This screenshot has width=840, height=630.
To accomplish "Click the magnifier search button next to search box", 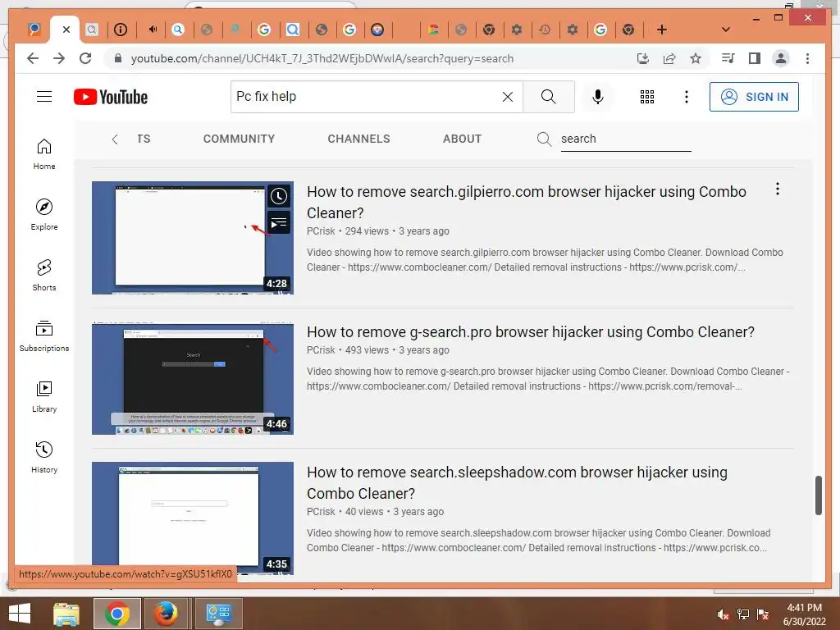I will (549, 97).
